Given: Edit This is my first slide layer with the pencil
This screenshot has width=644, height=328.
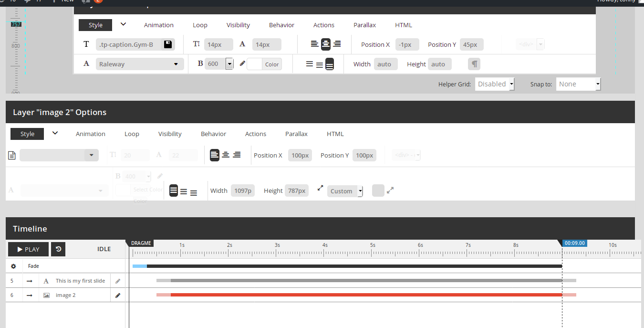Looking at the screenshot, I should point(118,281).
